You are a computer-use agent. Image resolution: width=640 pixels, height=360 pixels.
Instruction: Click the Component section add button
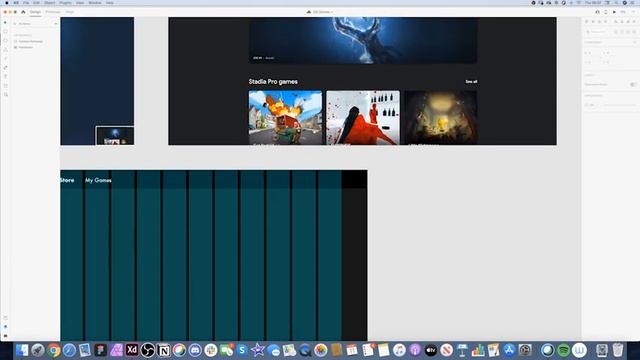[x=635, y=42]
